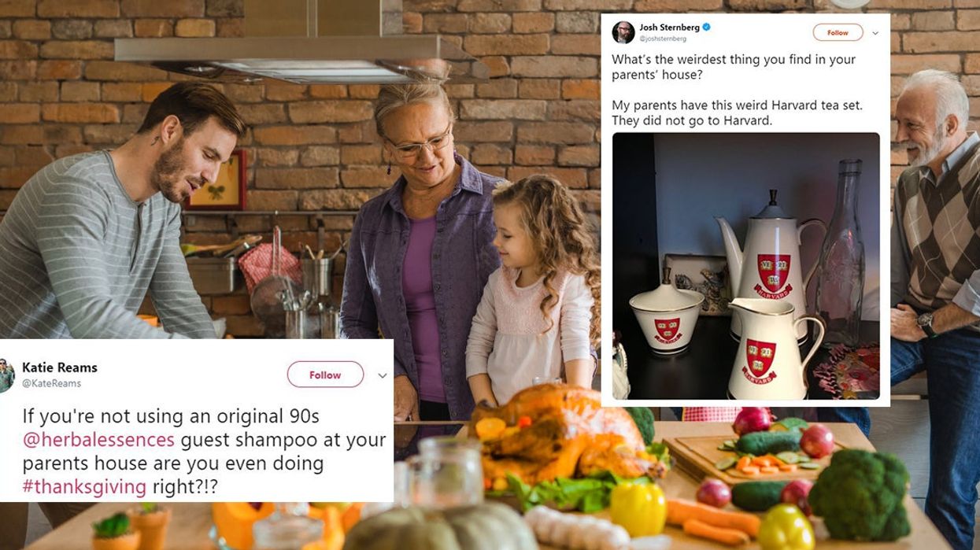Image resolution: width=980 pixels, height=550 pixels.
Task: Open the Harvard tea set photo
Action: 745,267
